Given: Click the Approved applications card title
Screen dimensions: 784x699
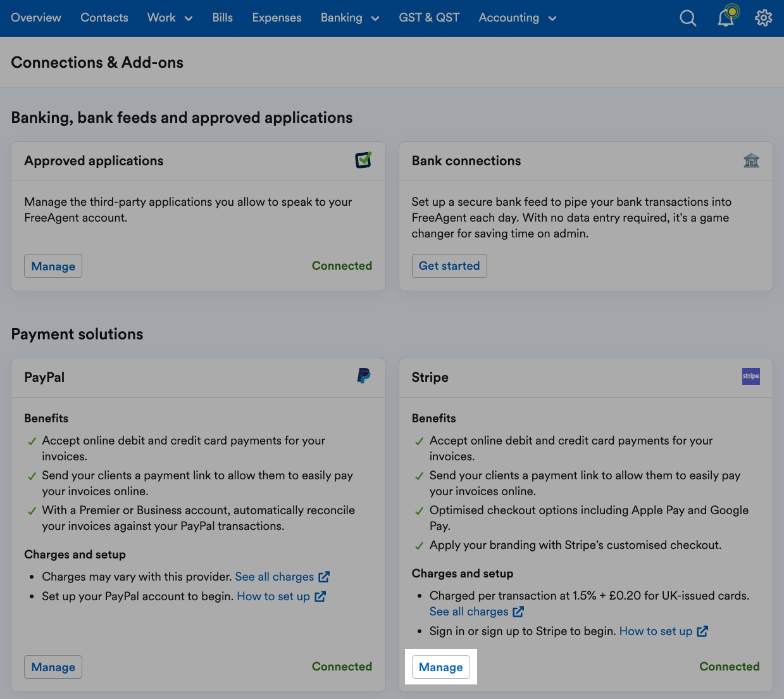Looking at the screenshot, I should tap(94, 161).
